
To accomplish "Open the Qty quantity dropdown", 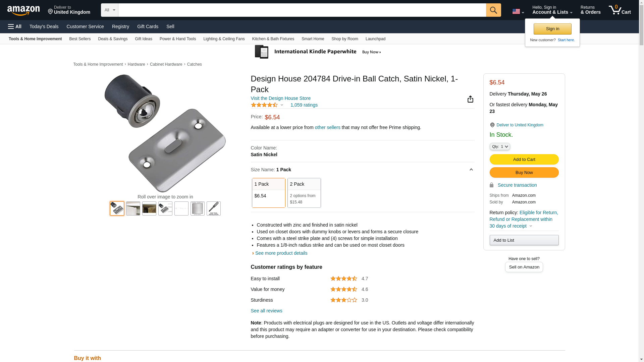I will 499,146.
